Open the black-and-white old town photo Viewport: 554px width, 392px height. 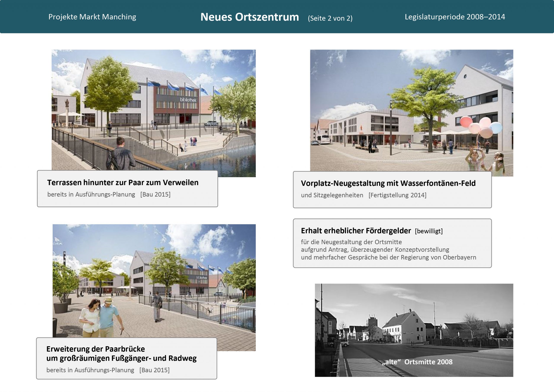click(414, 330)
